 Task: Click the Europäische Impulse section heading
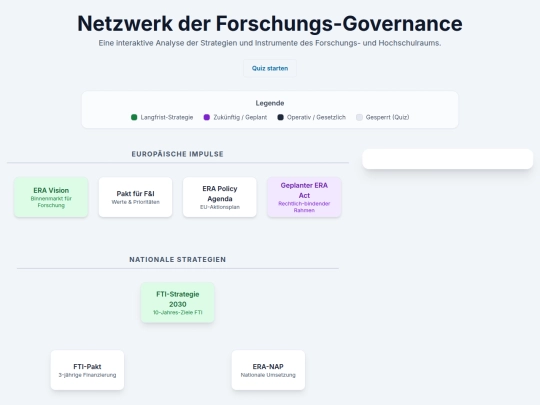(177, 154)
